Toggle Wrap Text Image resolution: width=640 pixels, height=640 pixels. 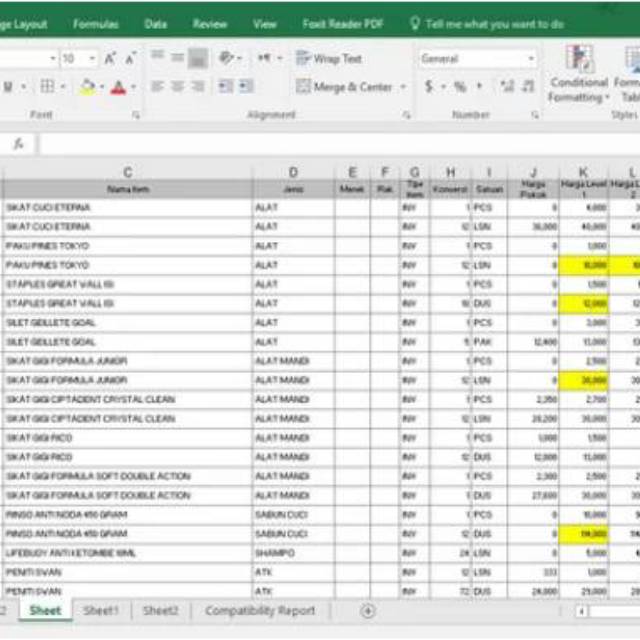(329, 59)
